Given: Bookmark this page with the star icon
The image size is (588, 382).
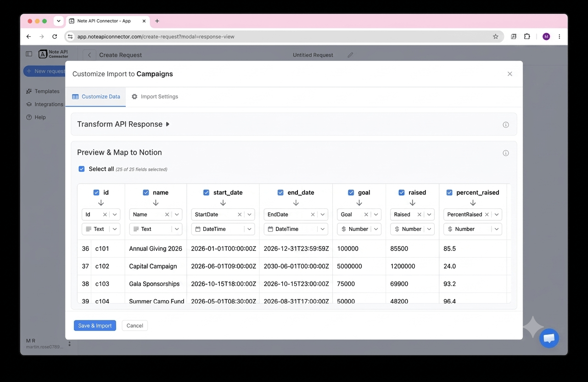Looking at the screenshot, I should [x=495, y=37].
